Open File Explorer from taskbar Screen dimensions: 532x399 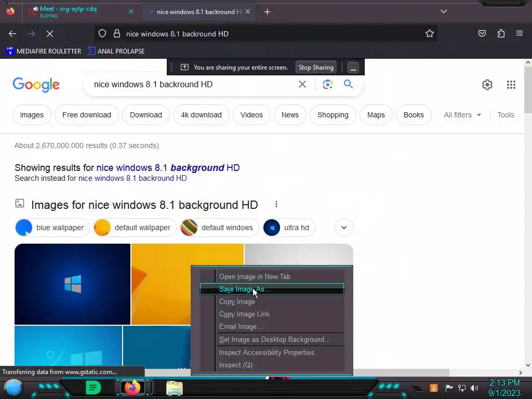[175, 388]
